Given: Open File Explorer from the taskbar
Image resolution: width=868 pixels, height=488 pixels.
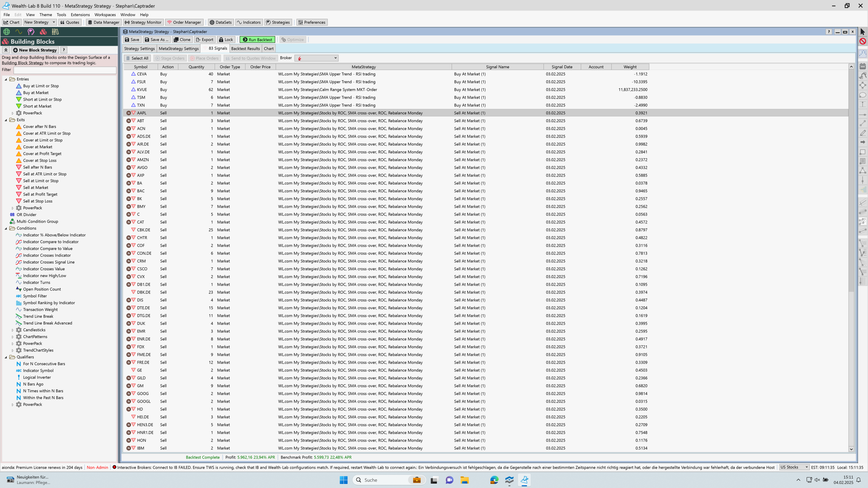Looking at the screenshot, I should 465,480.
